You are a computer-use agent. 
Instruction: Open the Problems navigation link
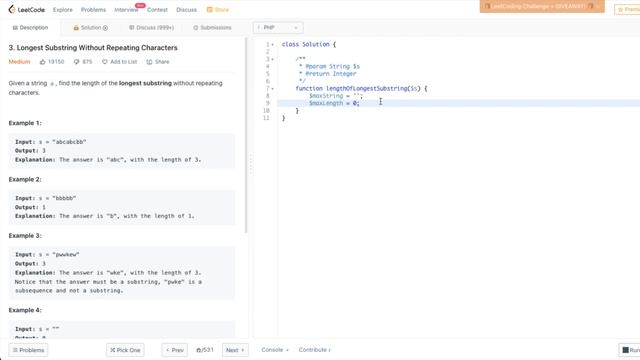(93, 10)
